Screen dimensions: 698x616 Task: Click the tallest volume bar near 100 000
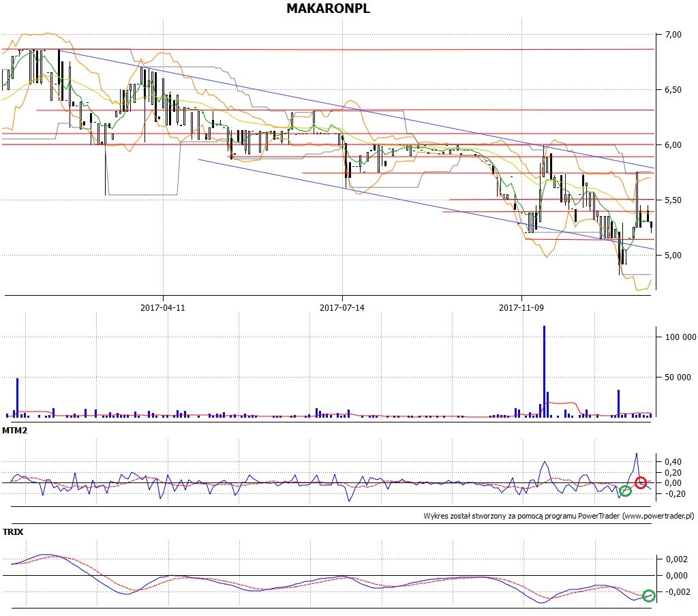(x=544, y=371)
